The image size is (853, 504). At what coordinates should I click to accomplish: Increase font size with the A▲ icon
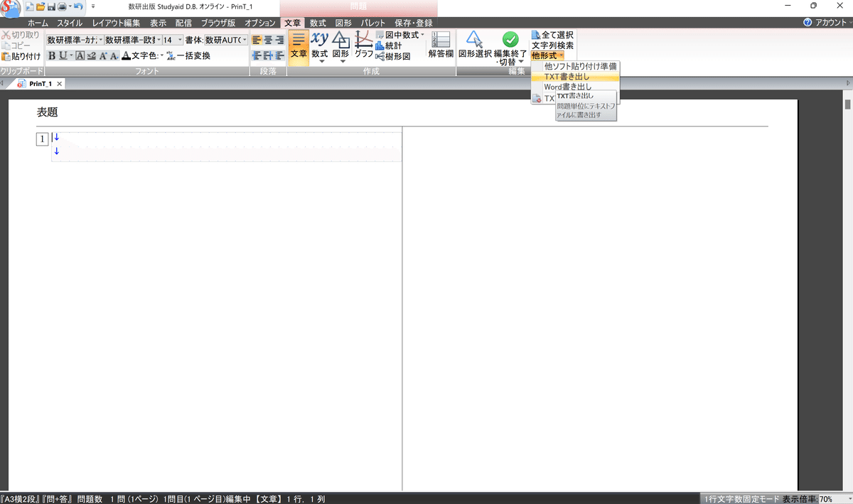[x=102, y=55]
